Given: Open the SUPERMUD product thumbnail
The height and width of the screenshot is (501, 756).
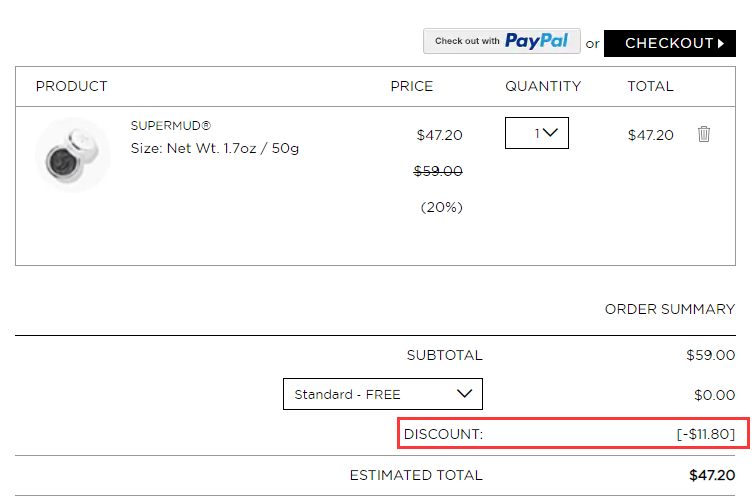Looking at the screenshot, I should pyautogui.click(x=73, y=155).
